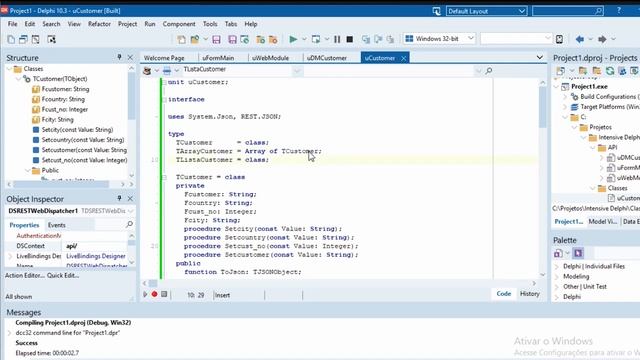Switch to the Welcome Page tab
This screenshot has height=360, width=640.
pos(164,58)
